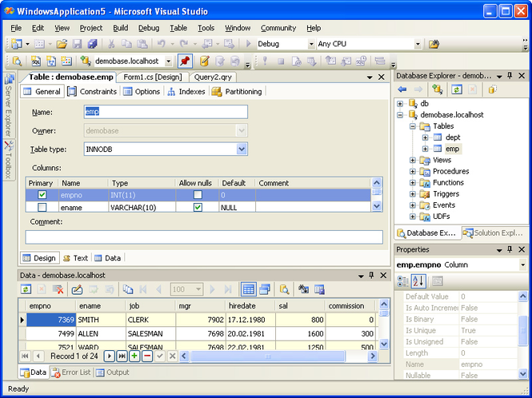Click the Data grid vertical scroll down arrow
532x398 pixels.
coord(384,344)
